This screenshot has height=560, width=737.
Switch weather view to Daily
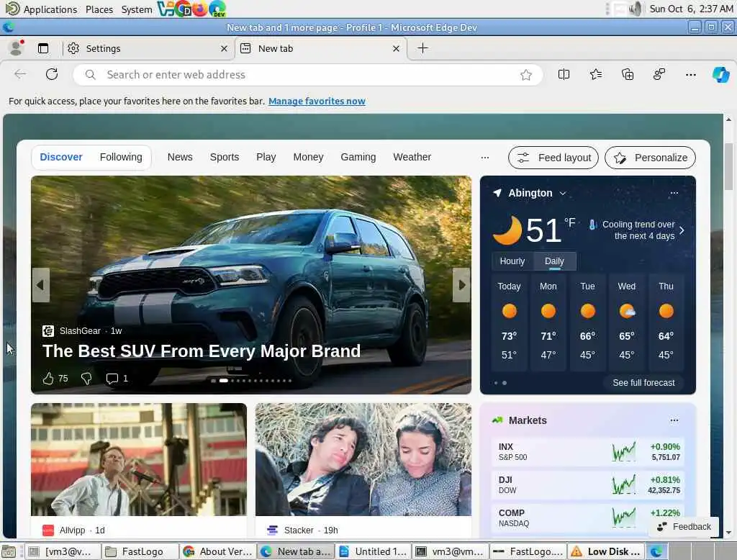(x=555, y=261)
